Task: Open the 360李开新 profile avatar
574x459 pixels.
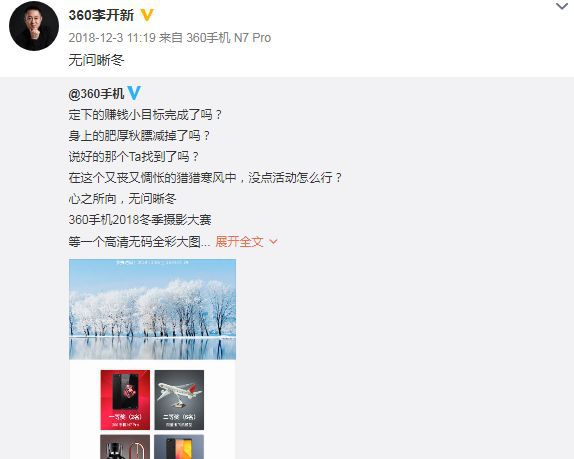Action: (x=34, y=26)
